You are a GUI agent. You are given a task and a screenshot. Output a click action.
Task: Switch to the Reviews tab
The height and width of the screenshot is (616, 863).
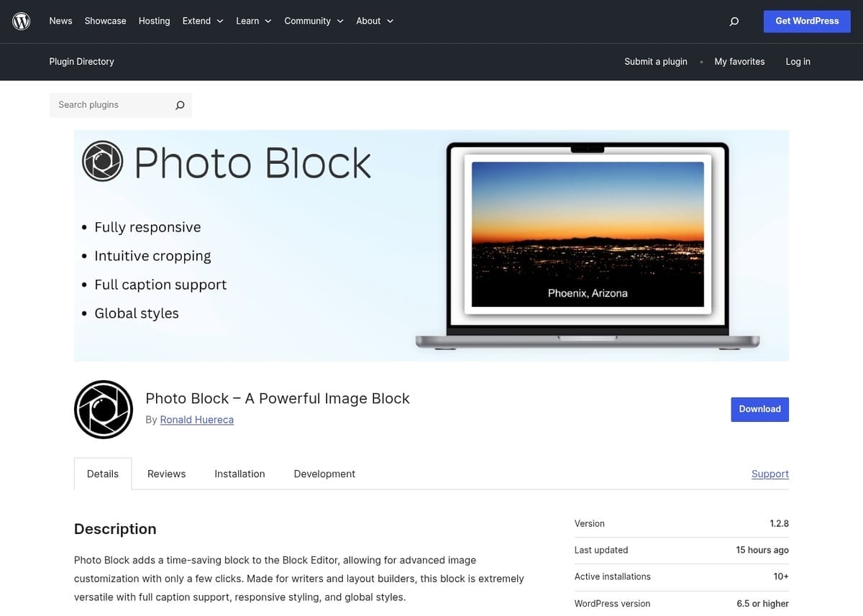[166, 474]
